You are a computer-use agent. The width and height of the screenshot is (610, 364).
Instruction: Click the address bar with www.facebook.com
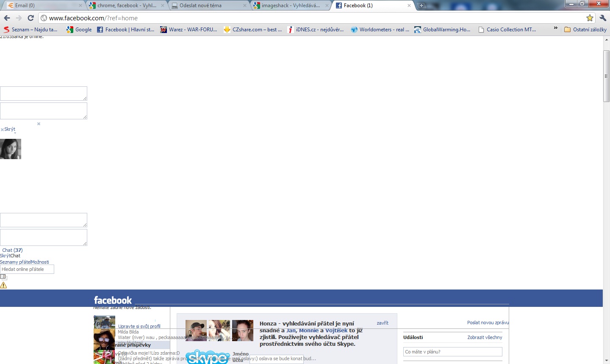pos(313,18)
